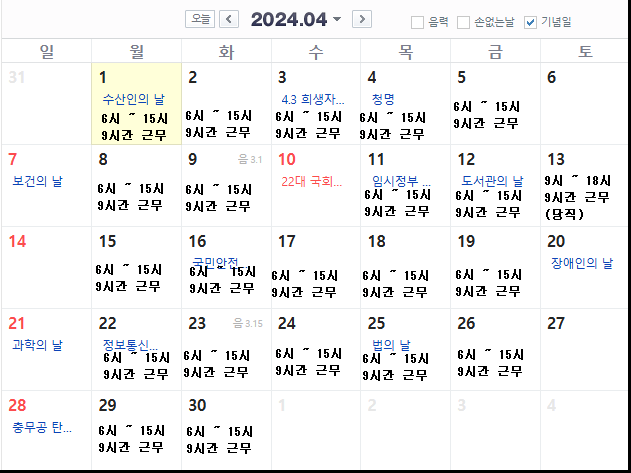This screenshot has height=473, width=631.
Task: Click the 오늘 (today) button
Action: pyautogui.click(x=201, y=19)
